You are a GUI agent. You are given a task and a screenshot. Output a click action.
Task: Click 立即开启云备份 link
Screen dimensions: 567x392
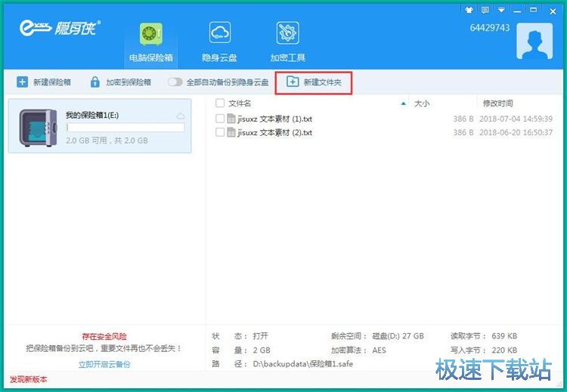pos(104,364)
